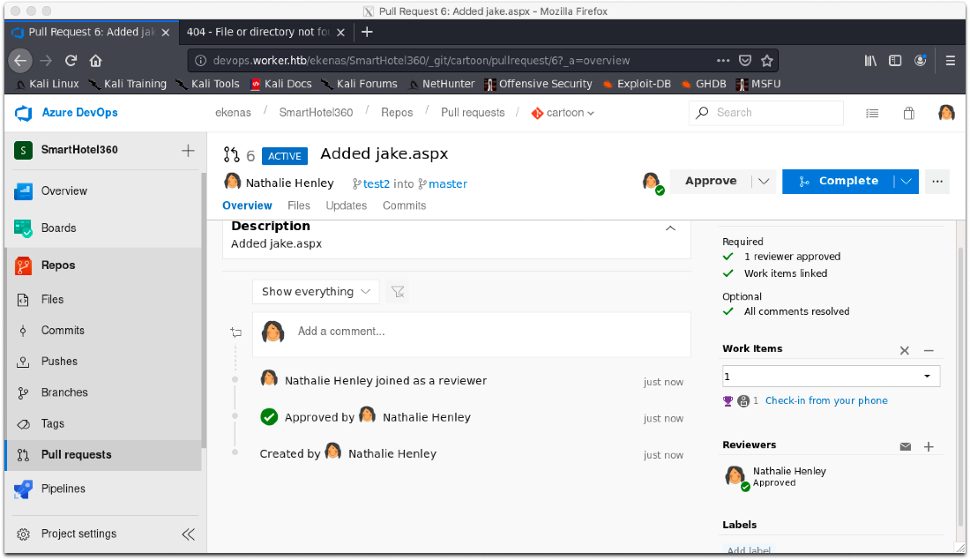Screen dimensions: 970x560
Task: Switch to the Overview tab
Action: (247, 205)
